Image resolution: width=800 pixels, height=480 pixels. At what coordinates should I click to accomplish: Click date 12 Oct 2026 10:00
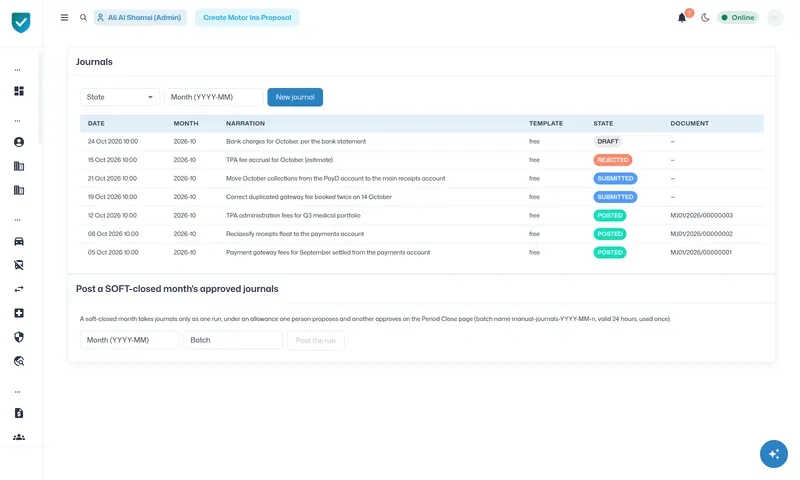112,215
